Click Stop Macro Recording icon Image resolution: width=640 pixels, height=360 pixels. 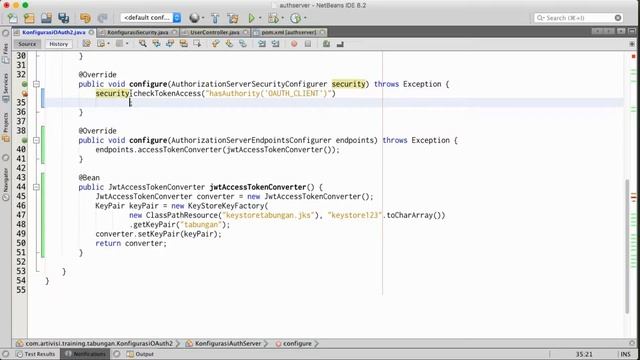coord(308,44)
